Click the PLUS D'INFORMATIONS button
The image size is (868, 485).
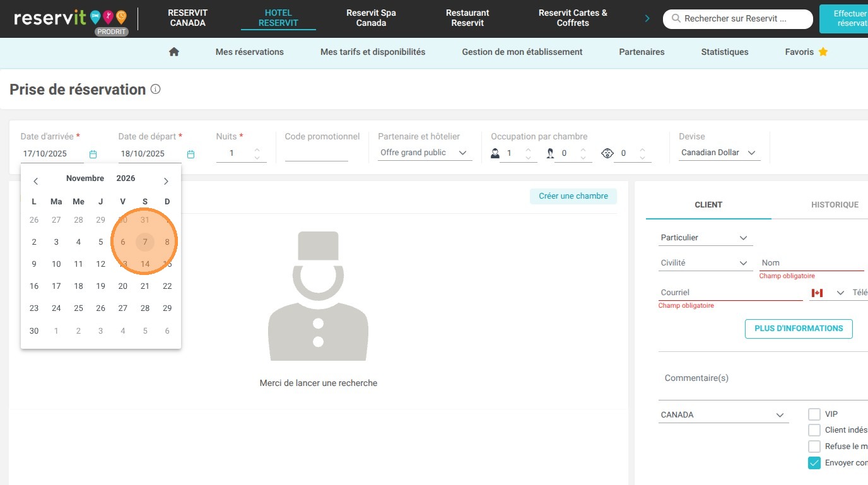click(x=799, y=329)
